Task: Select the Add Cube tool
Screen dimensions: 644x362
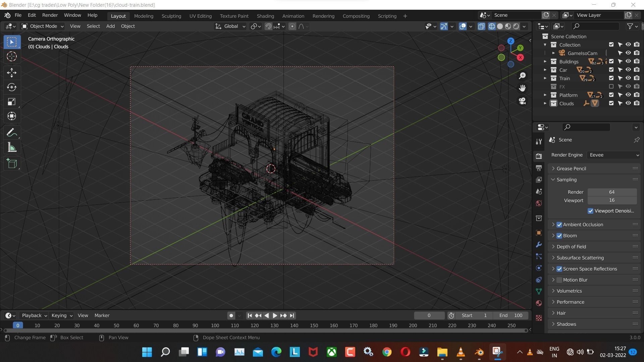Action: tap(12, 164)
